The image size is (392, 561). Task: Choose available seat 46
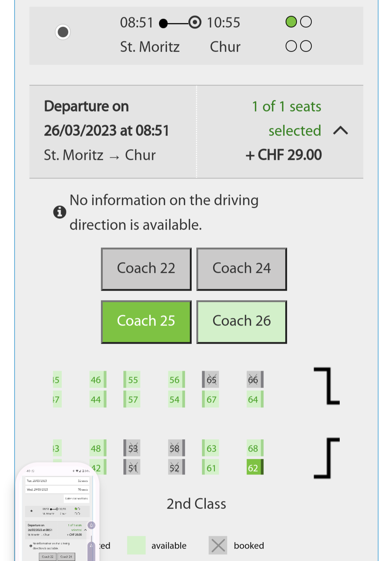tap(97, 380)
